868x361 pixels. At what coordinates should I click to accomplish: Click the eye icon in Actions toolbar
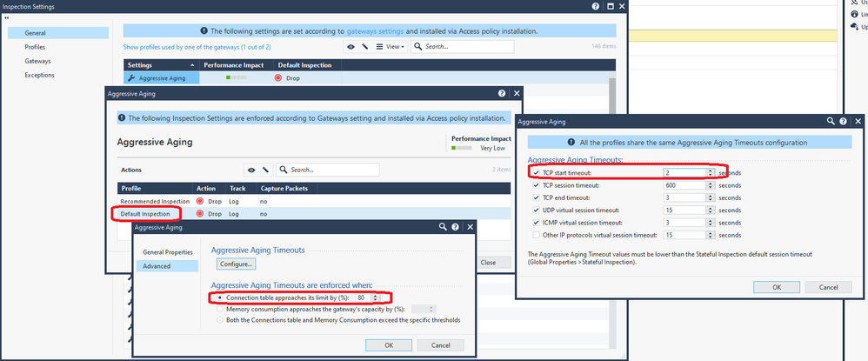251,170
